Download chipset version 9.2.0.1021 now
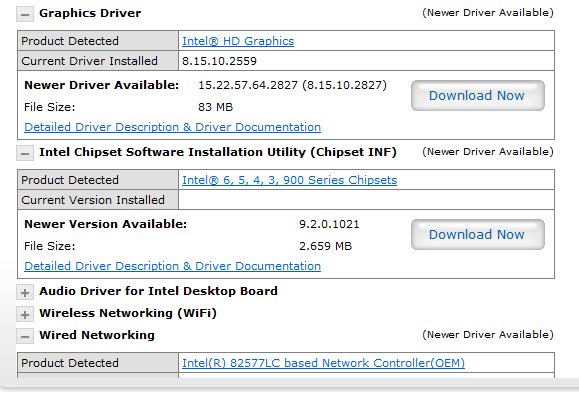Screen dimensions: 579x394 pos(477,234)
